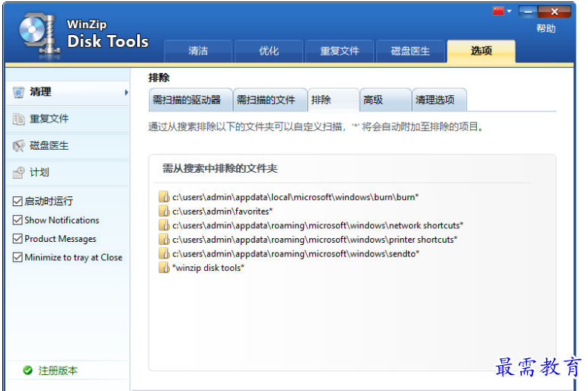This screenshot has height=391, width=588.
Task: Disable the Show Notifications checkbox
Action: [18, 220]
